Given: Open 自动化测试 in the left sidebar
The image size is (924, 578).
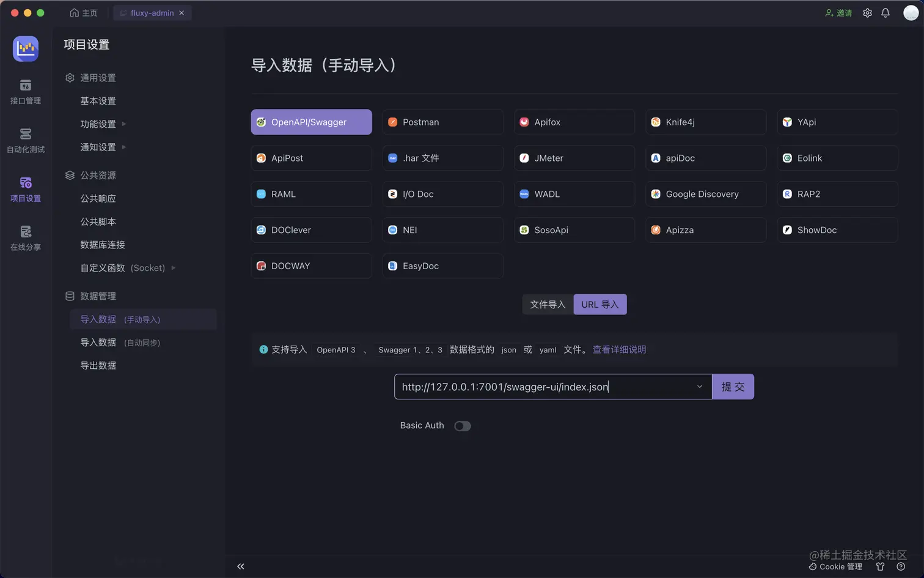Looking at the screenshot, I should 26,141.
